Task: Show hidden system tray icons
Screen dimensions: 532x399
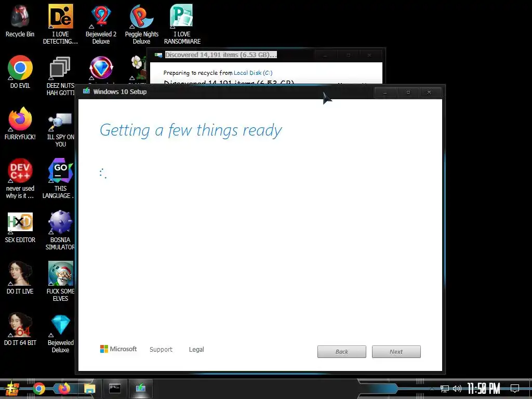Action: pyautogui.click(x=432, y=389)
